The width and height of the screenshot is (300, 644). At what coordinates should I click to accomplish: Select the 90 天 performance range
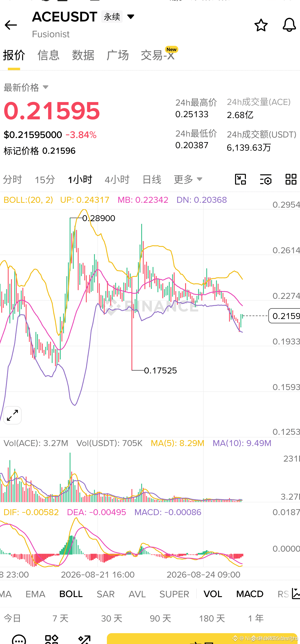pyautogui.click(x=161, y=619)
